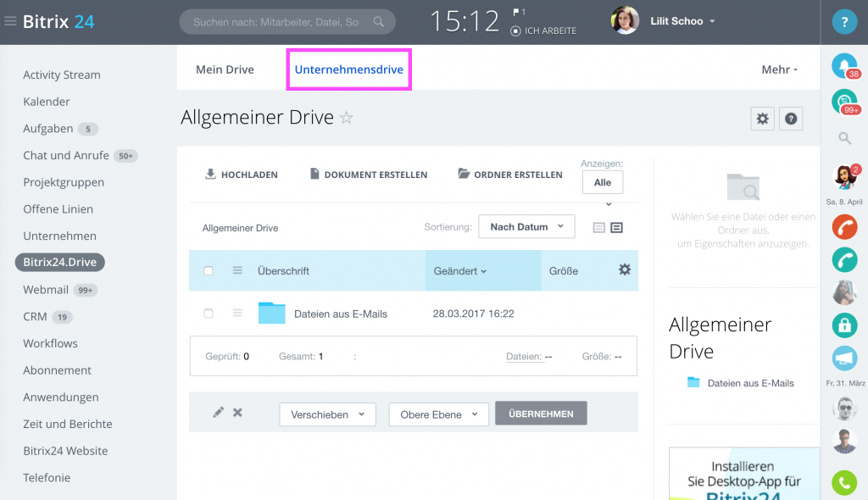Screen dimensions: 868x500
Task: Expand the chevron below the Alle filter
Action: tap(609, 204)
